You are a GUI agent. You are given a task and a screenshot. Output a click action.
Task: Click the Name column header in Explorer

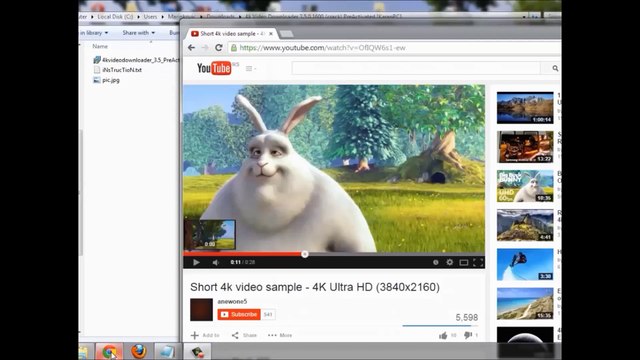(x=100, y=46)
